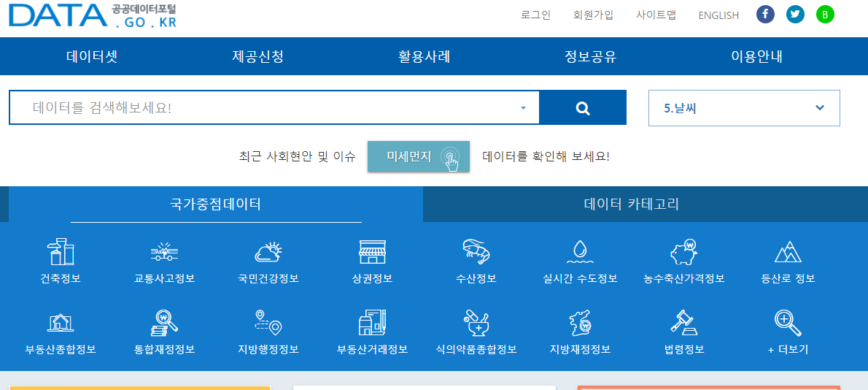Open the 제공신청 menu

(x=258, y=56)
